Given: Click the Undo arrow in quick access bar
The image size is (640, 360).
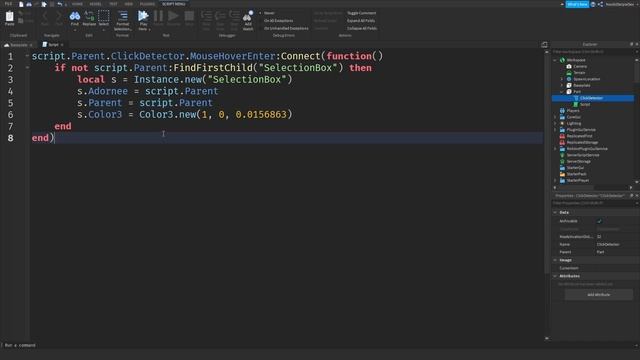Looking at the screenshot, I should [x=60, y=4].
